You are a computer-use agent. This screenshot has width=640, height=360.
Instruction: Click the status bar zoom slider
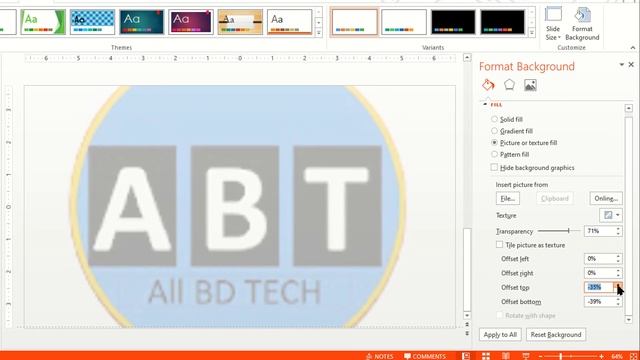click(x=571, y=356)
